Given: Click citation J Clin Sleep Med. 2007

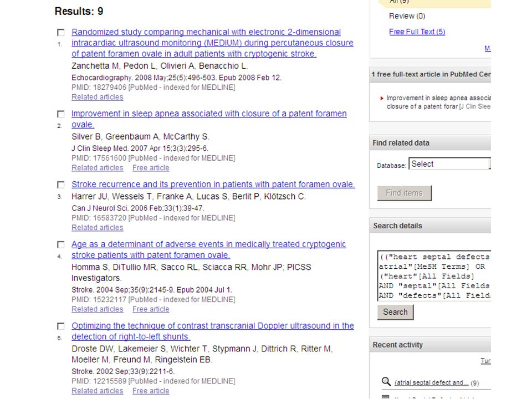Looking at the screenshot, I should point(140,149).
